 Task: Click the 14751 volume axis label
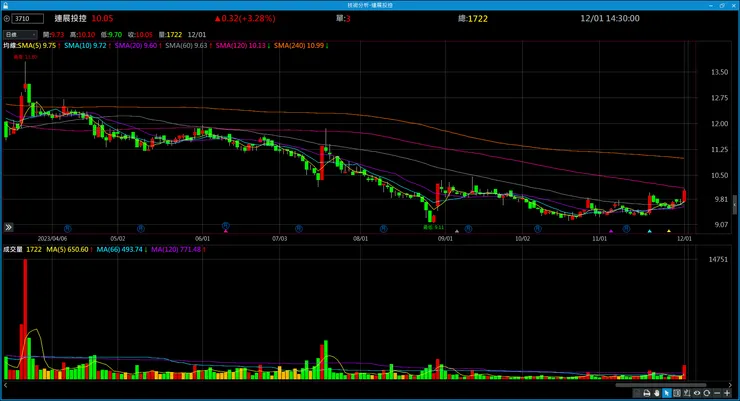tap(718, 259)
